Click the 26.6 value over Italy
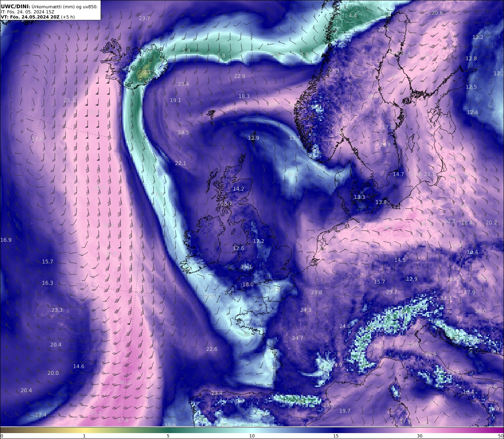 (430, 354)
